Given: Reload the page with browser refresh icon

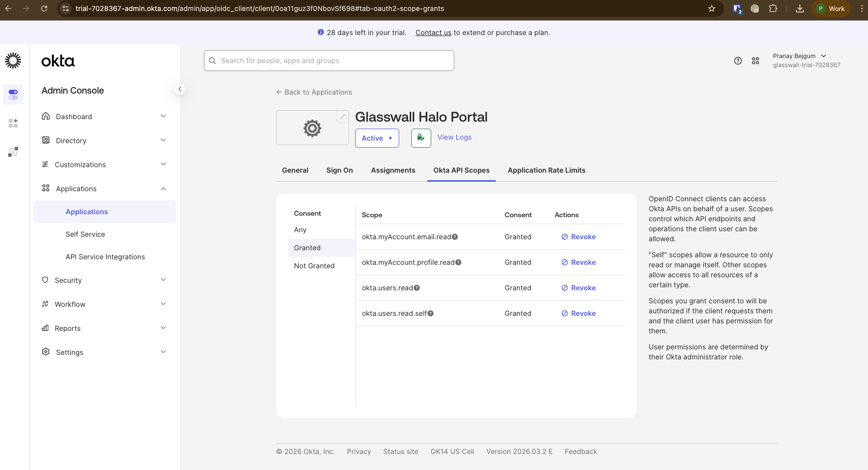Looking at the screenshot, I should pos(44,9).
